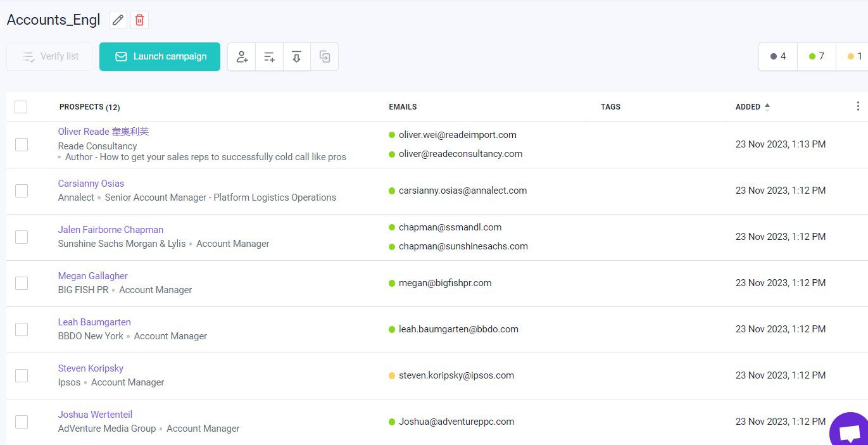Filter by green verified status count 7
The height and width of the screenshot is (445, 868).
click(x=817, y=56)
